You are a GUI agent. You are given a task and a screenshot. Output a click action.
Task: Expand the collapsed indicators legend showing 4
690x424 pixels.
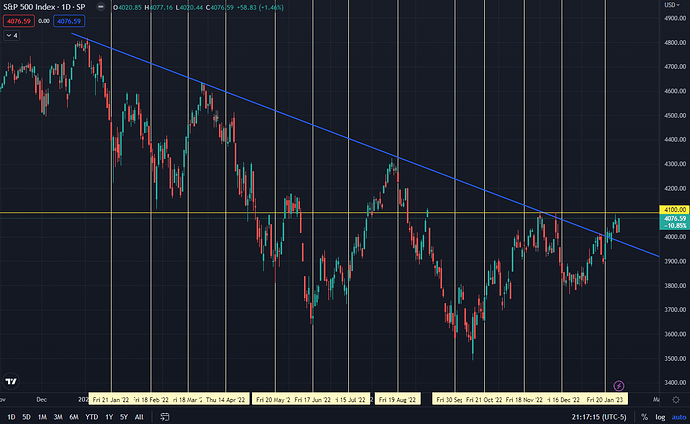(12, 36)
